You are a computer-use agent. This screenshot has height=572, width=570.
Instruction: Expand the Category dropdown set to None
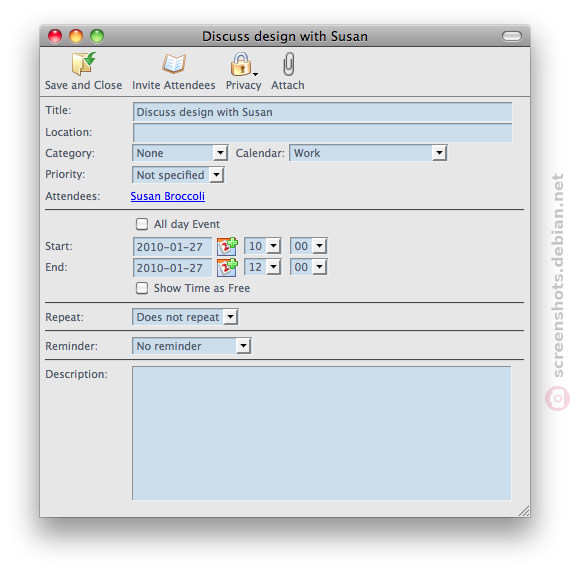coord(180,153)
